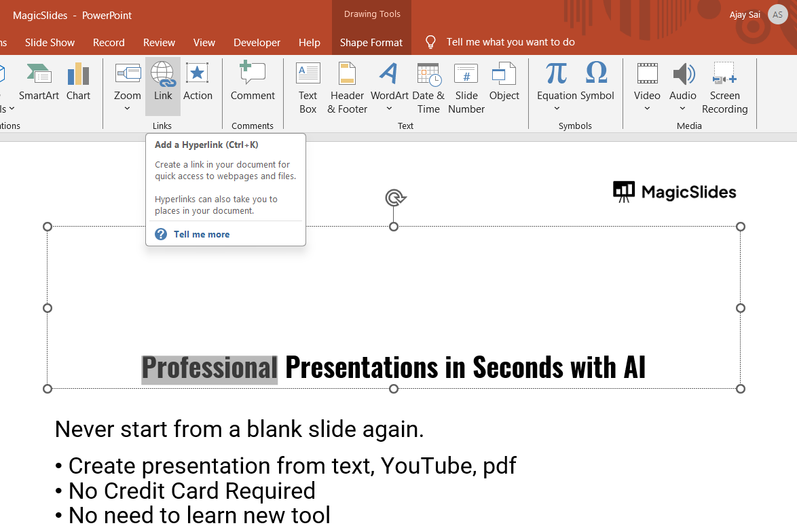The width and height of the screenshot is (797, 532).
Task: Insert Date & Time
Action: 428,88
